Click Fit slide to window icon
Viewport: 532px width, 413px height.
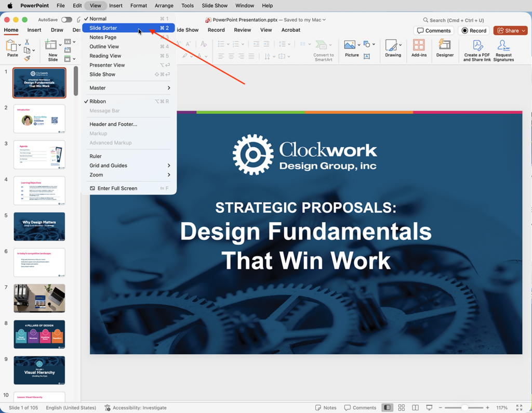coord(519,407)
